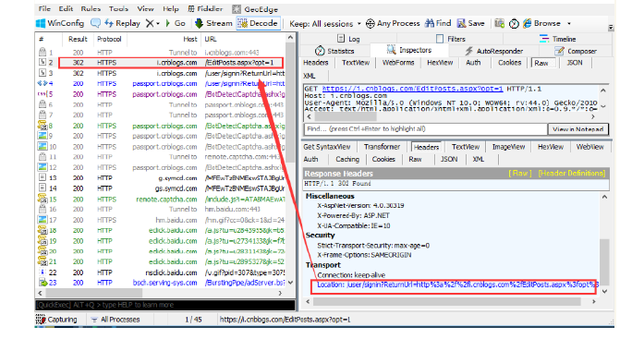This screenshot has height=339, width=644.
Task: Switch to the Timeline tab
Action: 558,39
